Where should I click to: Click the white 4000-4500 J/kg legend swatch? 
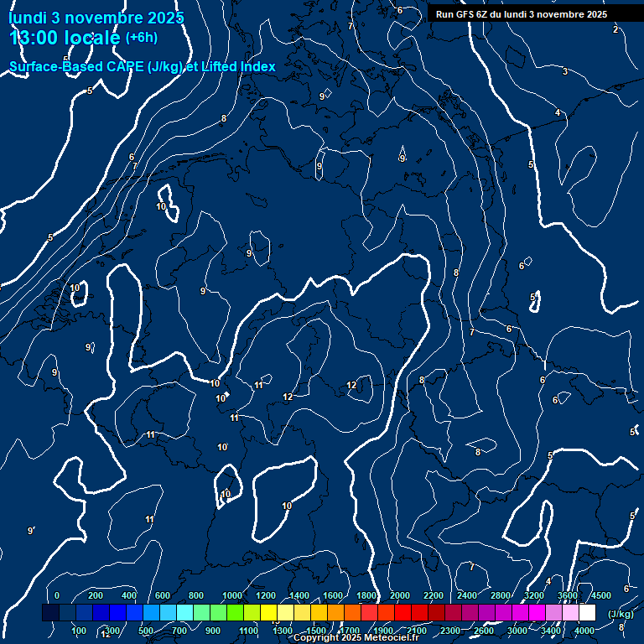coord(587,612)
